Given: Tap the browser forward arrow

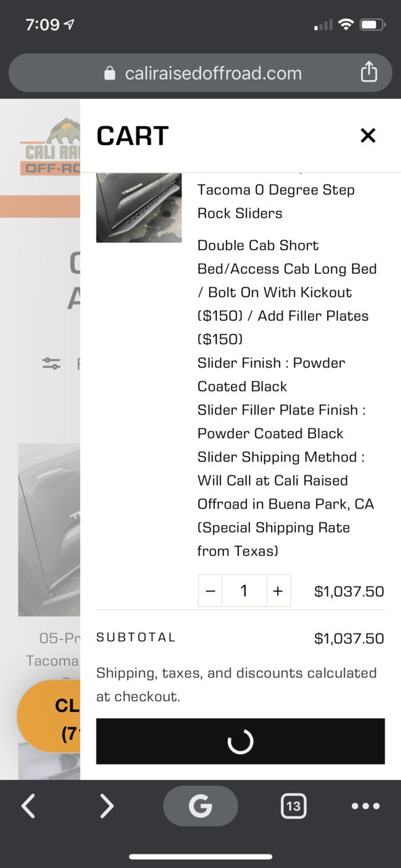Looking at the screenshot, I should coord(107,806).
